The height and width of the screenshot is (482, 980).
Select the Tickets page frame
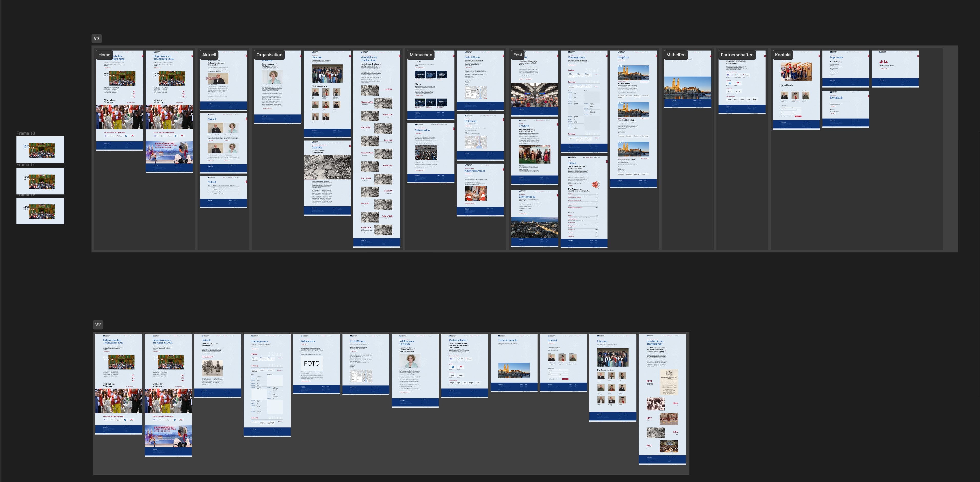point(584,202)
